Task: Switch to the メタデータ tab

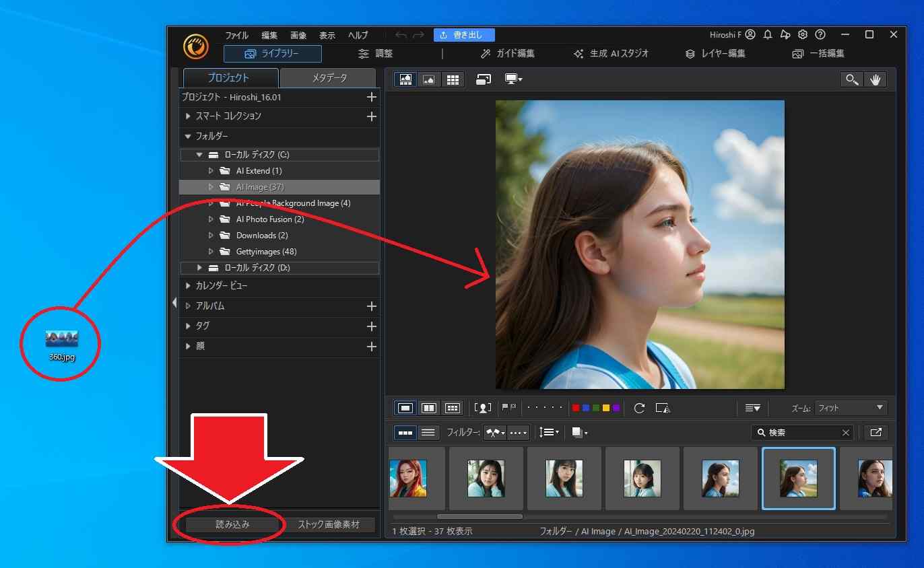Action: 329,78
